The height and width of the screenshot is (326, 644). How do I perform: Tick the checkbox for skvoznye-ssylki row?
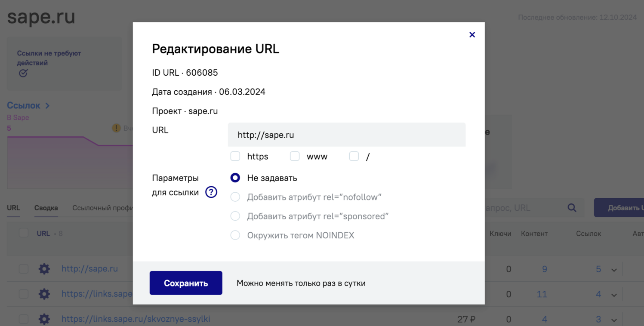tap(24, 319)
